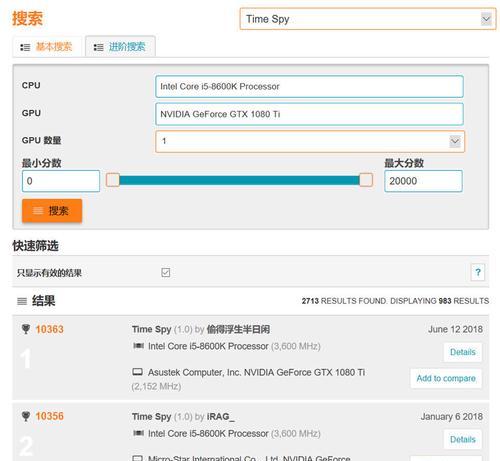
Task: Click the trophy icon beside 10356
Action: [x=26, y=416]
